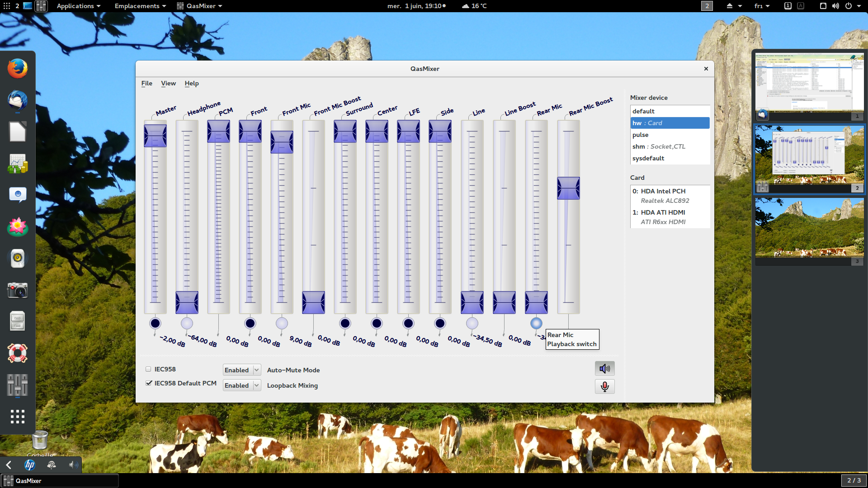
Task: Click the playback speaker view button
Action: 604,369
